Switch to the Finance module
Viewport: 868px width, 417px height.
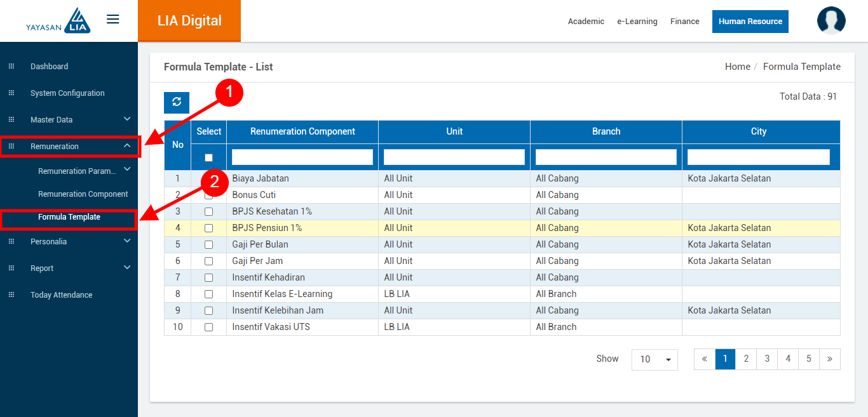(x=684, y=22)
